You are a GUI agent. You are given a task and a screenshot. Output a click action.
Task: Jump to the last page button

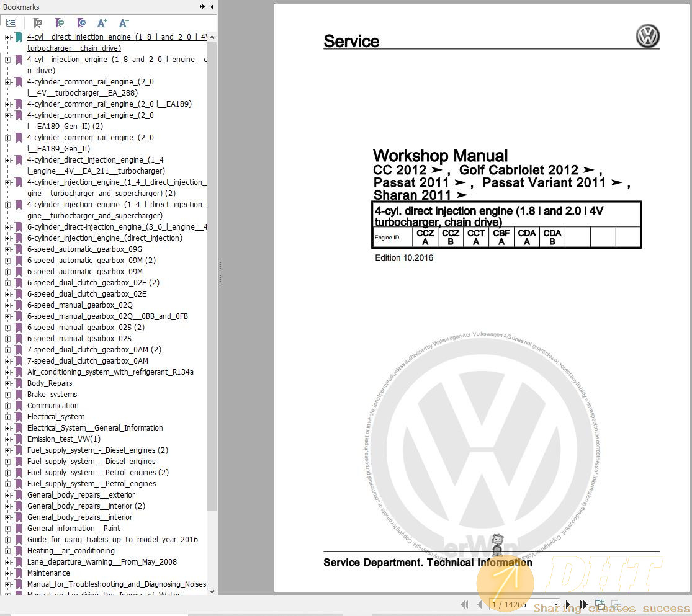coord(583,604)
